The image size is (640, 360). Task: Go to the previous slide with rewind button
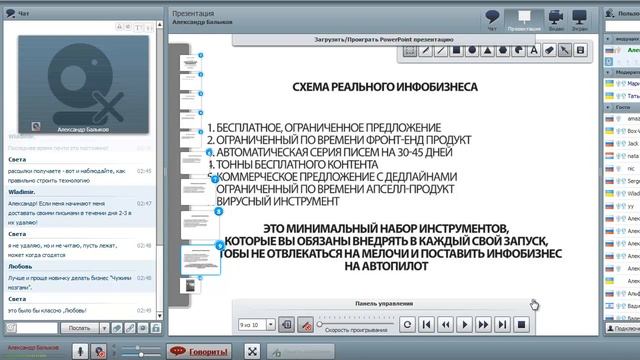click(445, 324)
